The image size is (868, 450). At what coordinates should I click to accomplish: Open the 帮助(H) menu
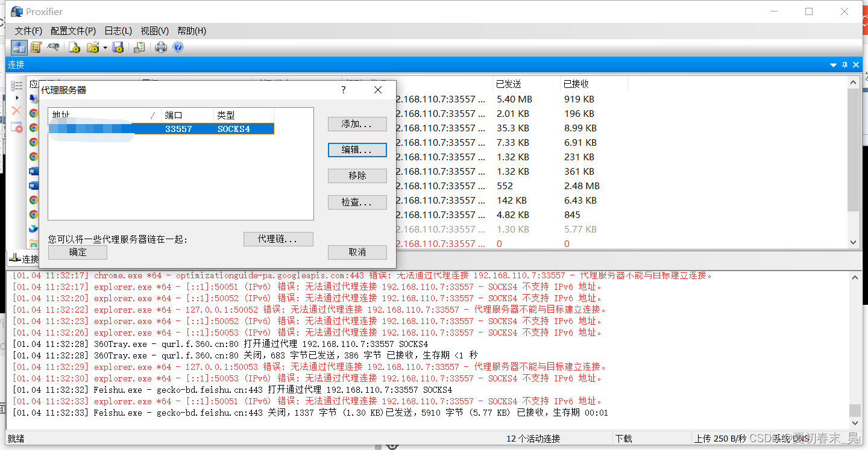click(x=192, y=31)
